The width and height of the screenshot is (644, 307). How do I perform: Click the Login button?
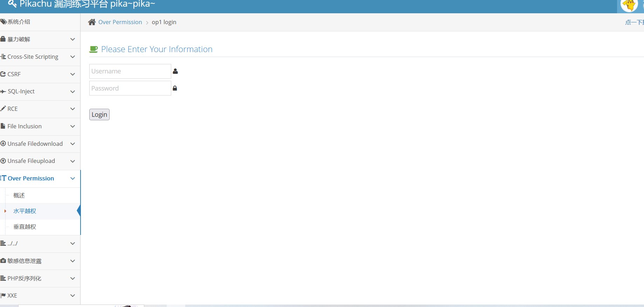tap(99, 115)
